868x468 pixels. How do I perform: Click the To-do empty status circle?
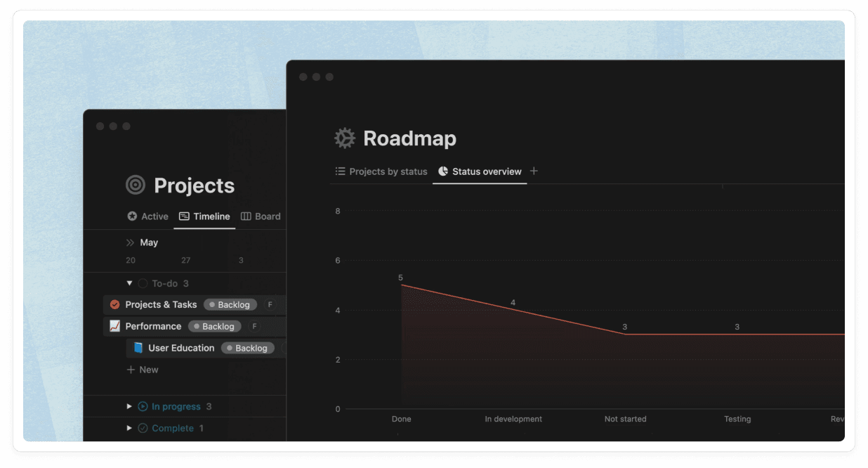[143, 283]
